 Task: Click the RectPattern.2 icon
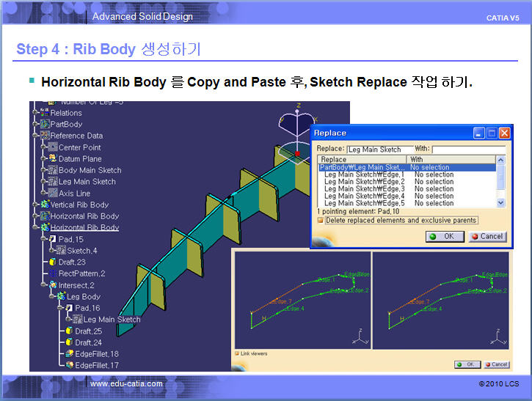click(53, 273)
